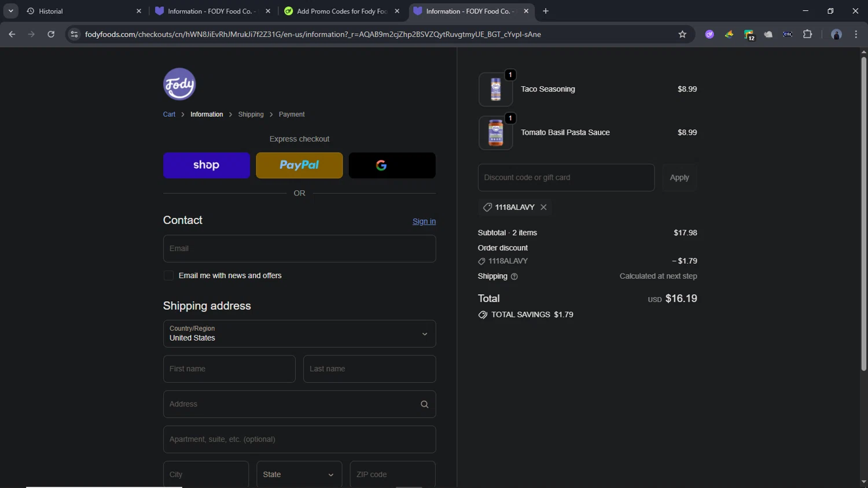This screenshot has height=488, width=868.
Task: Click the Payment breadcrumb step
Action: 292,114
